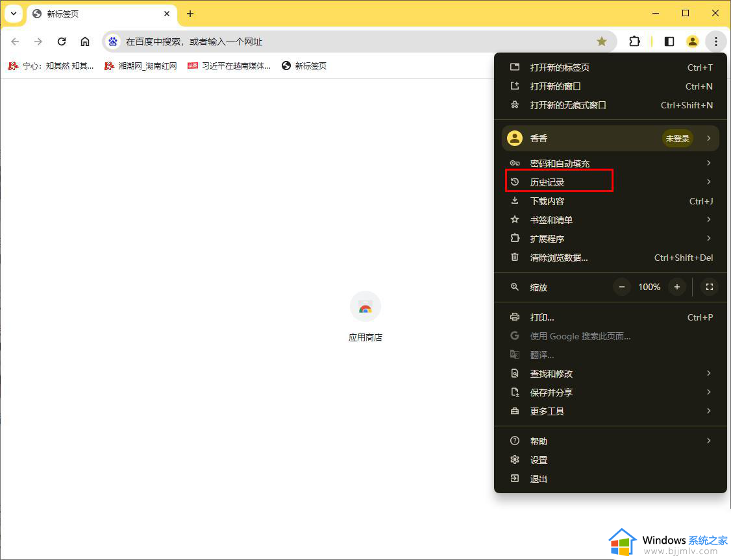Open the 香香 profile menu row
731x560 pixels.
coord(610,138)
